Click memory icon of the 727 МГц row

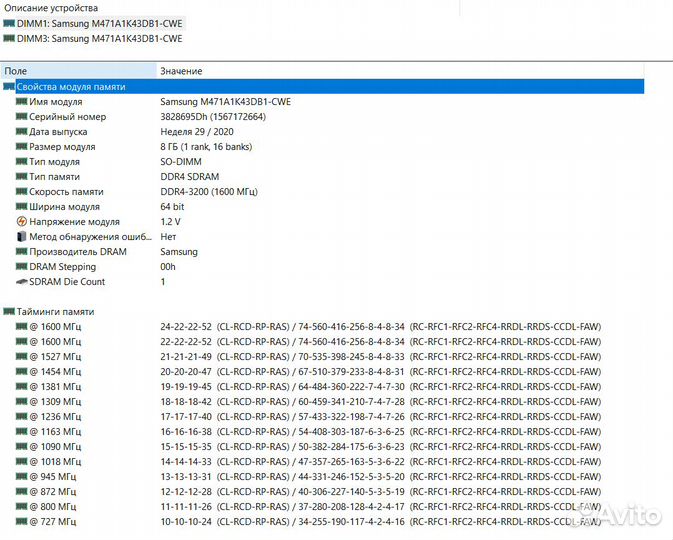(21, 521)
